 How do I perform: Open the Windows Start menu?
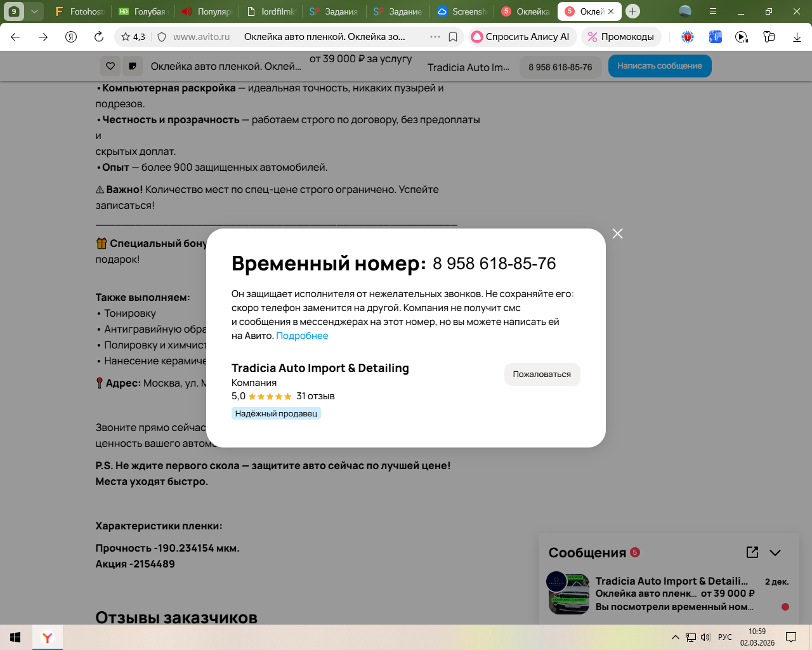[x=15, y=637]
